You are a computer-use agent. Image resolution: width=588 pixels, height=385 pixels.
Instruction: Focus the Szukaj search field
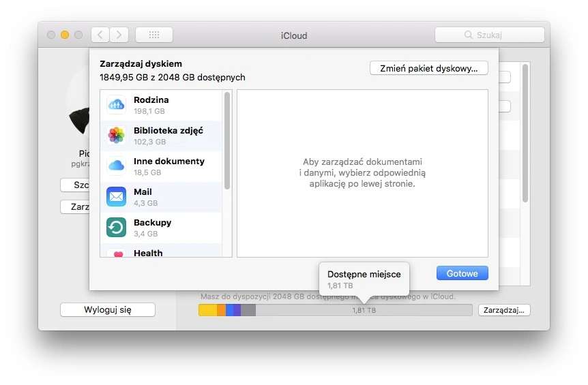489,35
